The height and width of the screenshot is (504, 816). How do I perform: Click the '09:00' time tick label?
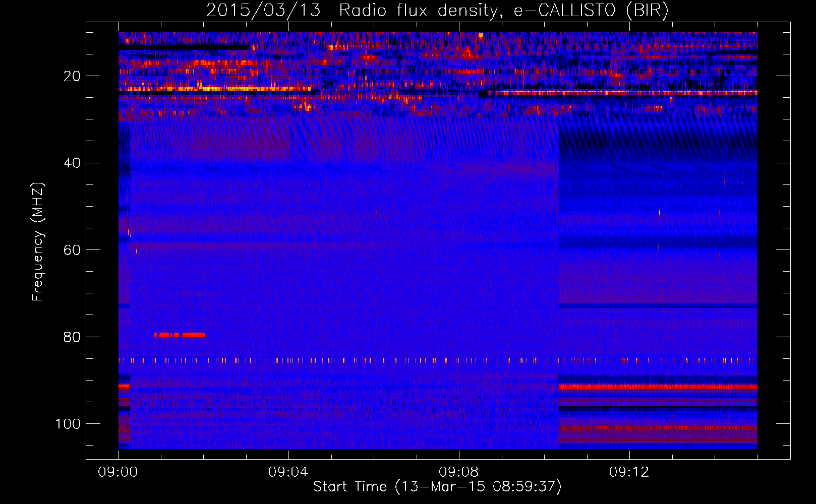point(118,472)
